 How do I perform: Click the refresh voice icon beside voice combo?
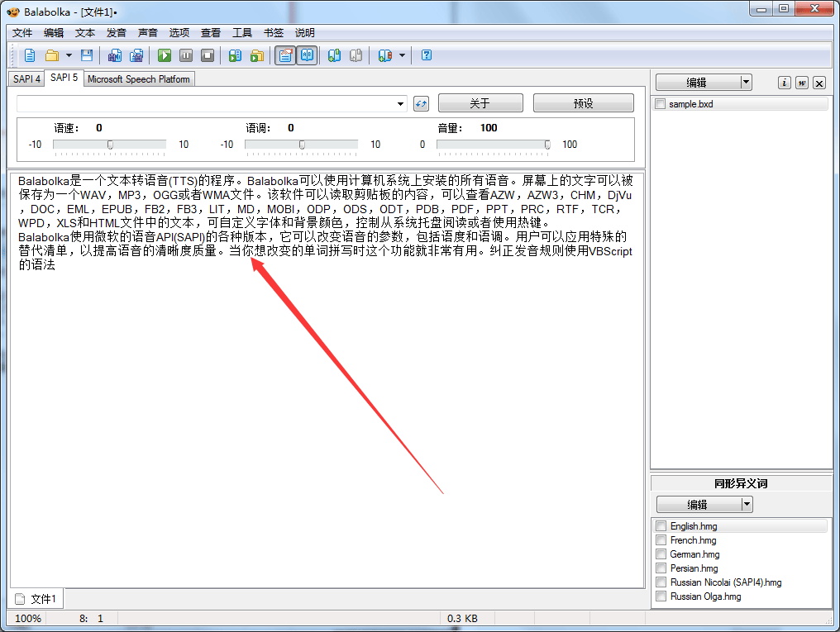(422, 103)
